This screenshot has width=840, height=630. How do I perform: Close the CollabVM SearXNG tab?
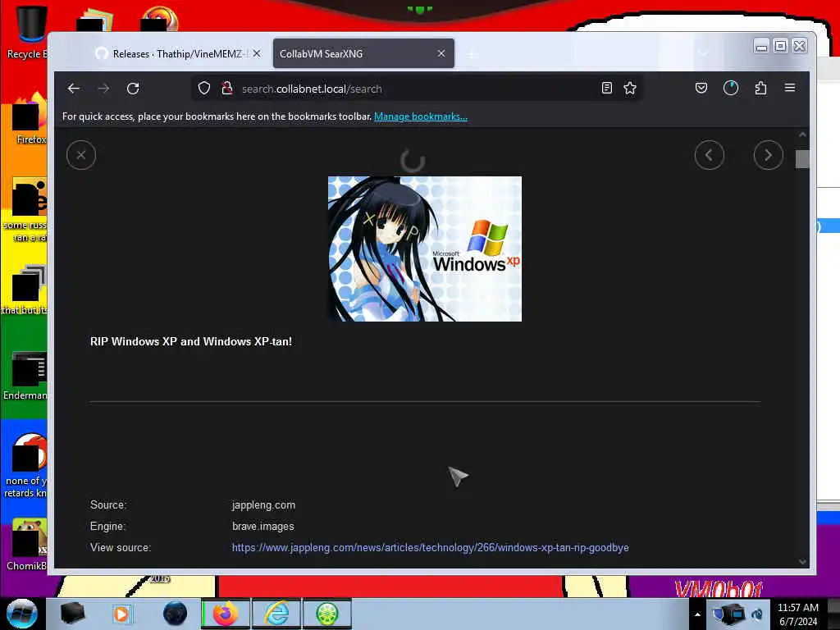tap(441, 53)
